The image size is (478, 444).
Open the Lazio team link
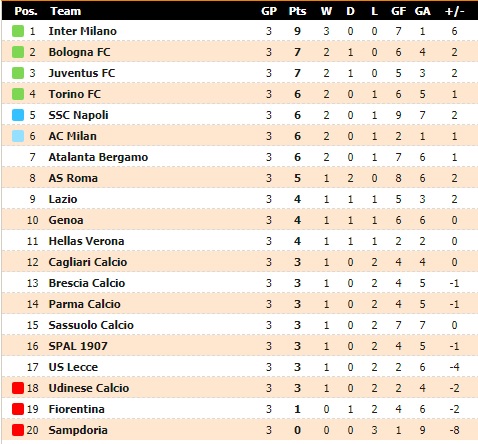[63, 199]
